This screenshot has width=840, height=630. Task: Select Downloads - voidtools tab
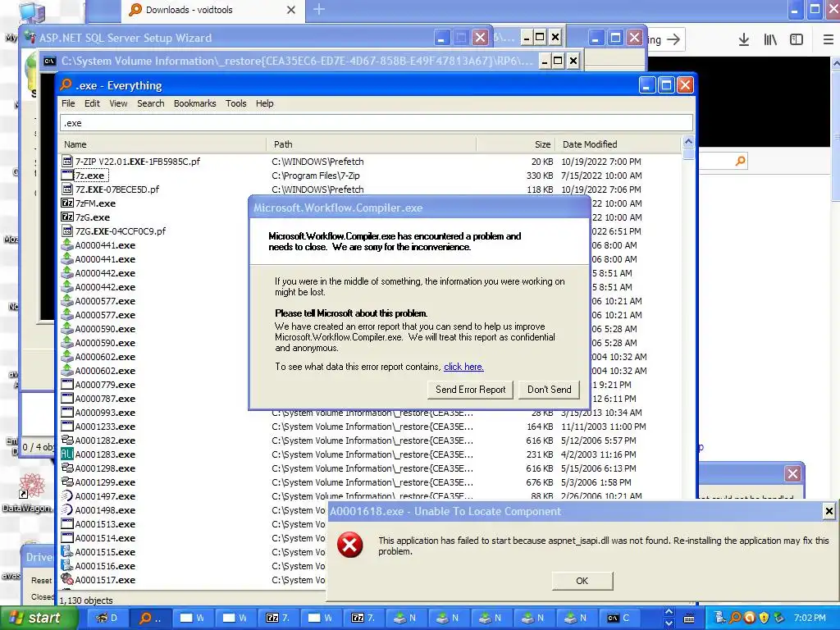(x=212, y=10)
